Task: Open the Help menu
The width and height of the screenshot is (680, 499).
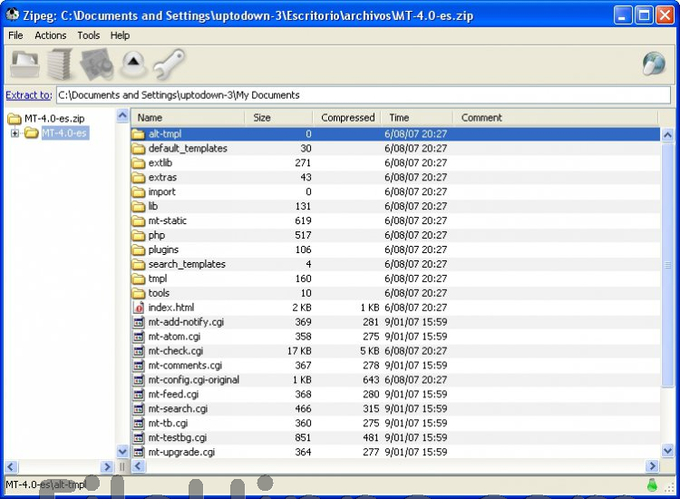Action: [120, 36]
